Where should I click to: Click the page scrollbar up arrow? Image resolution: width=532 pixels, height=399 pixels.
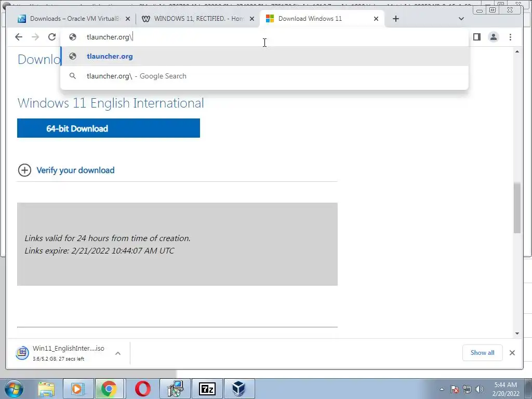[x=517, y=51]
